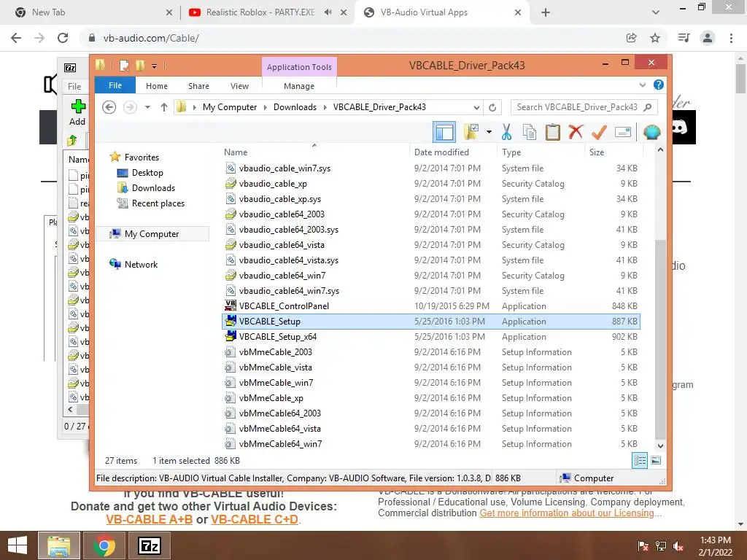Reload the Chrome page
This screenshot has height=560, width=747.
coord(63,38)
